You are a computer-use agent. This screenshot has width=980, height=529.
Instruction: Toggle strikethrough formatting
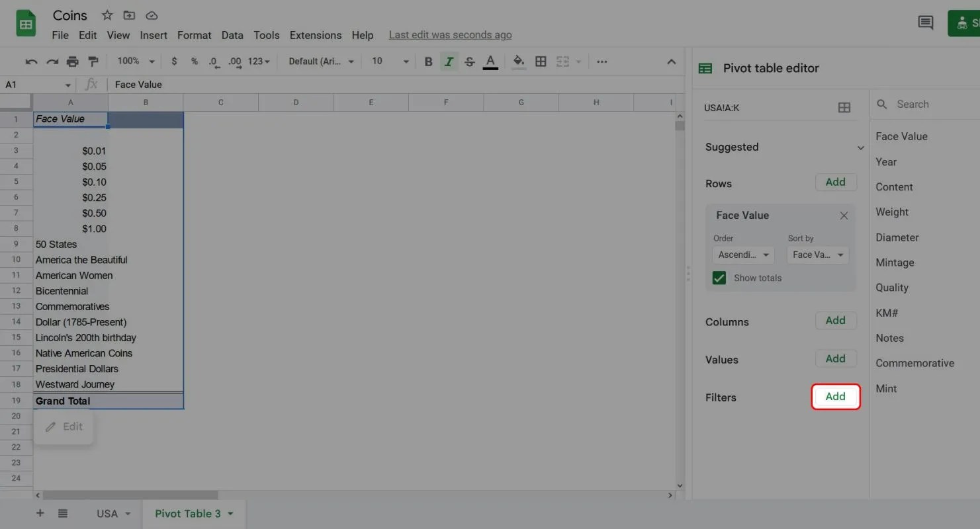point(469,61)
